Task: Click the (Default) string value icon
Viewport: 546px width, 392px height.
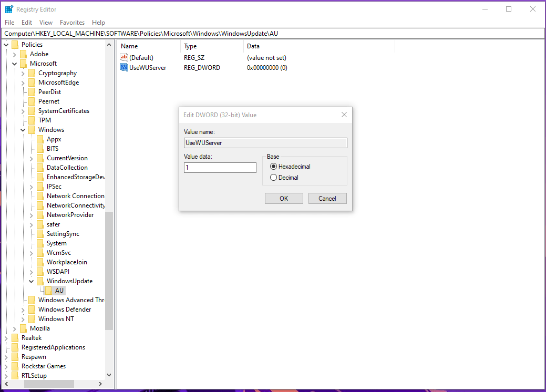Action: click(124, 57)
